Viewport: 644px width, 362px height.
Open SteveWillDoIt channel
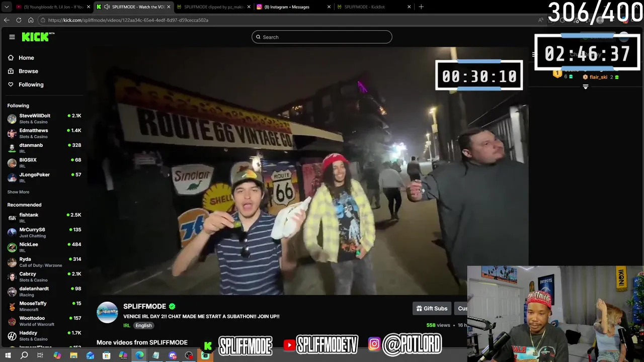(x=44, y=119)
